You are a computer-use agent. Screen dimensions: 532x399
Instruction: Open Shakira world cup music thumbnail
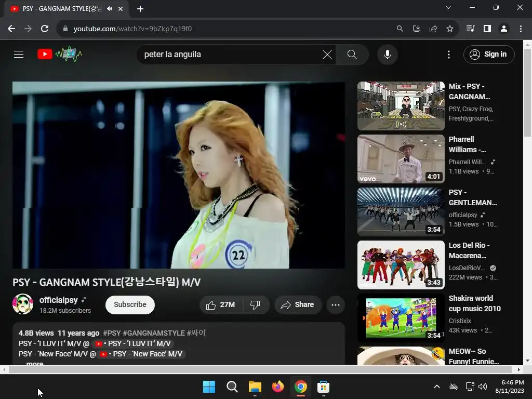coord(401,318)
